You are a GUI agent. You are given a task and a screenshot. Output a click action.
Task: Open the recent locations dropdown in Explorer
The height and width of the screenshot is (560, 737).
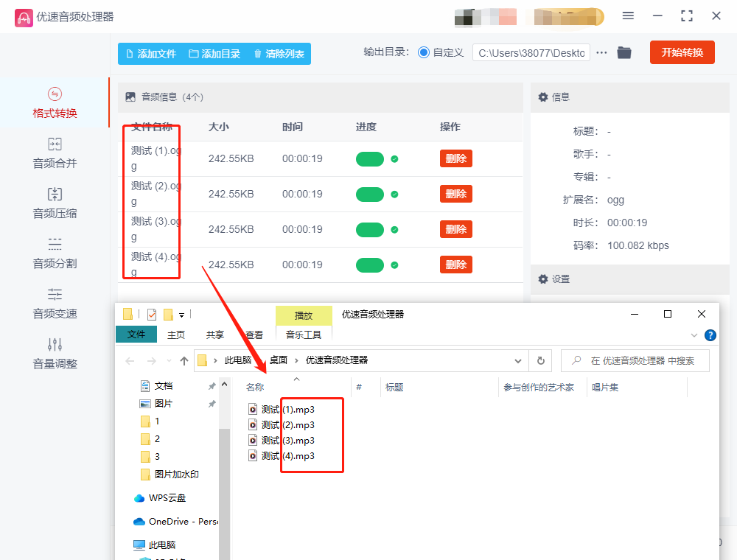tap(169, 361)
